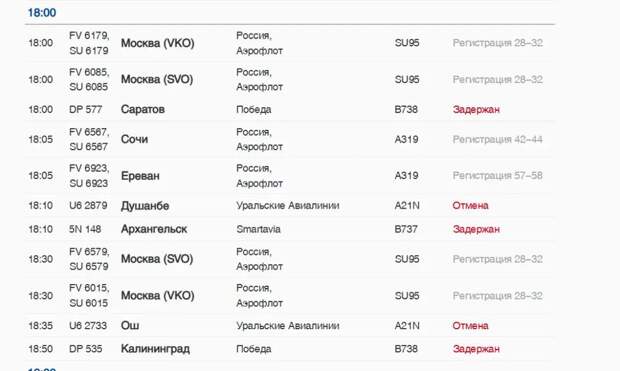620x371 pixels.
Task: Select the Москва (VKO) flight FV 6179
Action: 289,43
